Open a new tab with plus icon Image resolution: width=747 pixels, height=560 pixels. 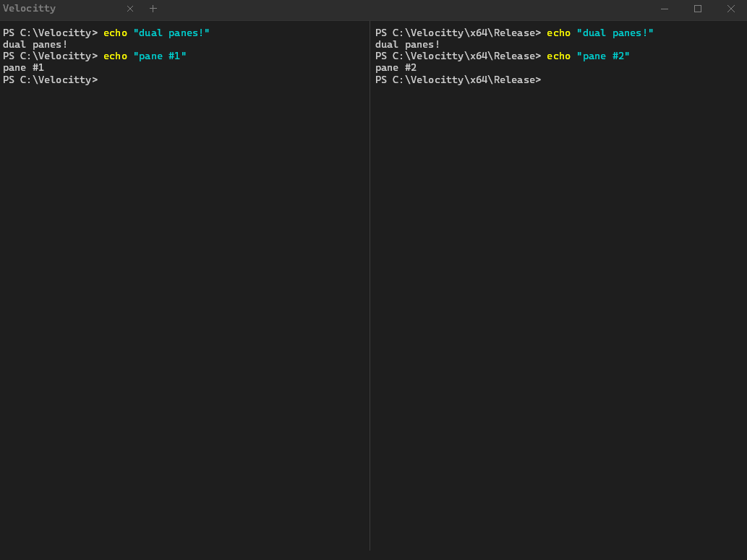(x=153, y=9)
